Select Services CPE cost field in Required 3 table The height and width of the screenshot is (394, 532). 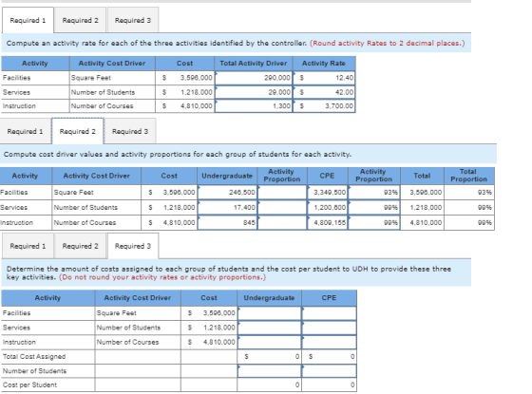(x=329, y=328)
